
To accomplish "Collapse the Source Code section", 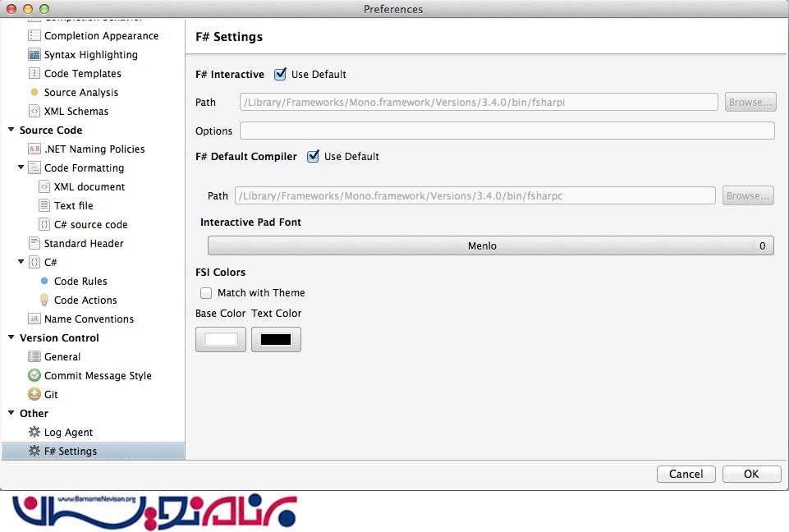I will coord(11,130).
